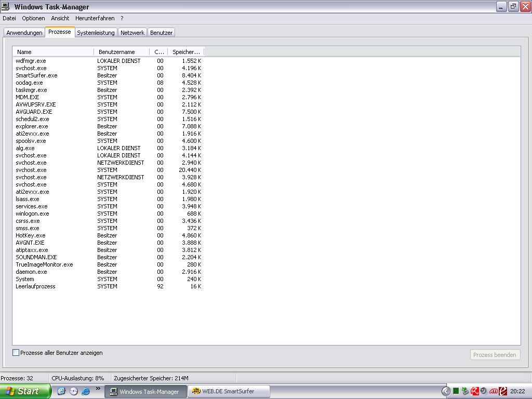Click the Avira red umbrella tray icon
Viewport: 532px width, 399px height.
[x=475, y=391]
